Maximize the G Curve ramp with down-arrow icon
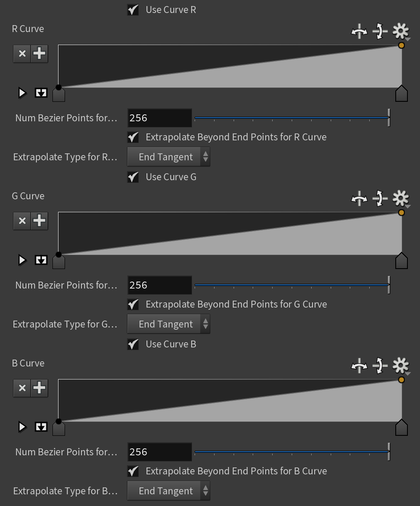 point(41,260)
